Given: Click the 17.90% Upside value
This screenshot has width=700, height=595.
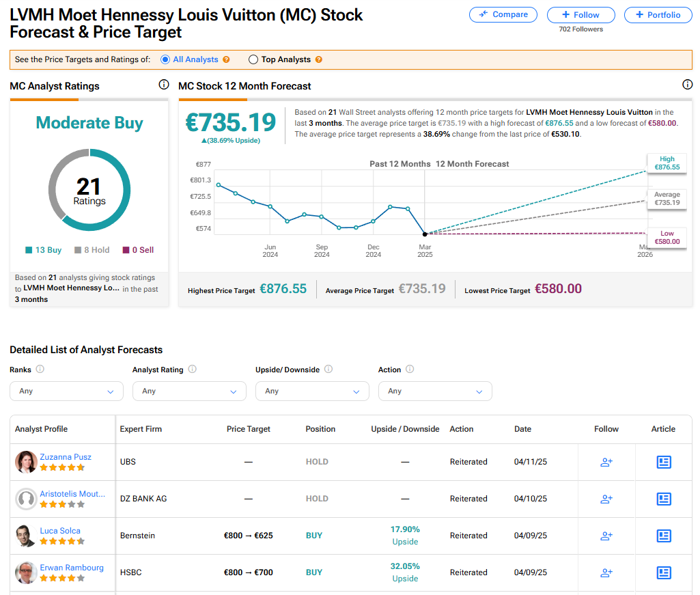Looking at the screenshot, I should click(x=405, y=535).
